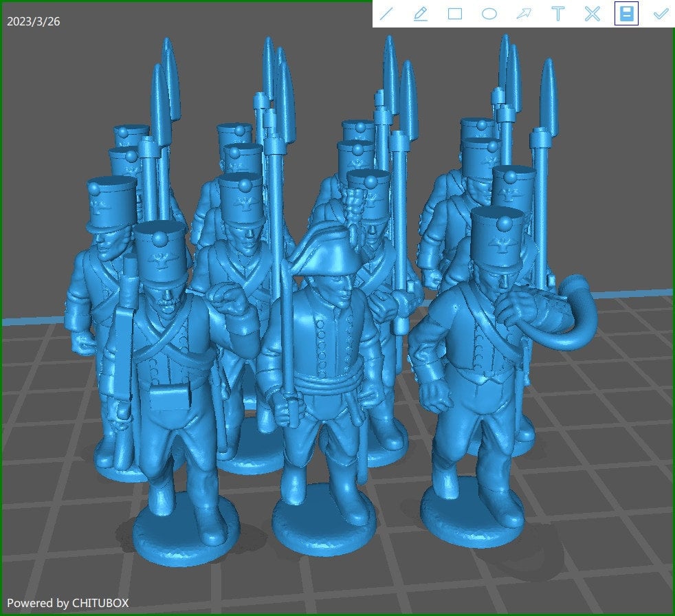Pick the pencil freehand annotation tool

(x=421, y=14)
